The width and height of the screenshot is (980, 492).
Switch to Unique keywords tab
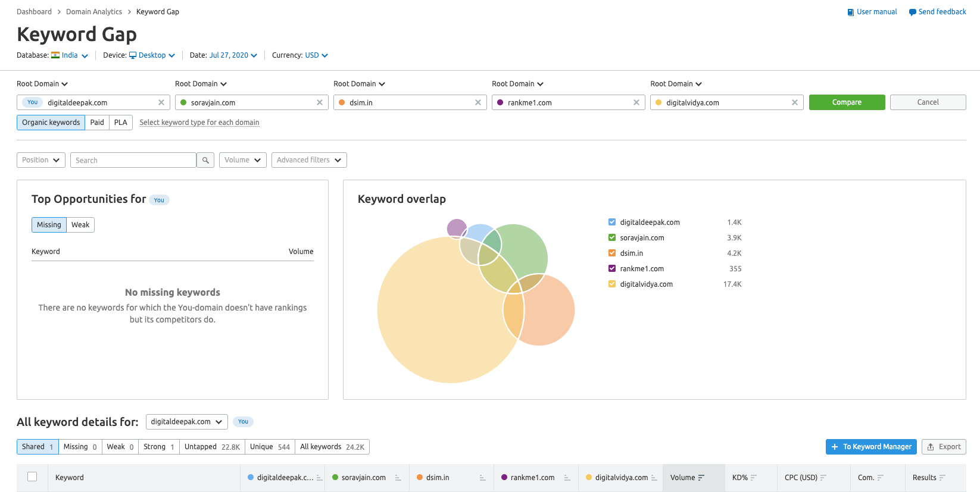(270, 447)
